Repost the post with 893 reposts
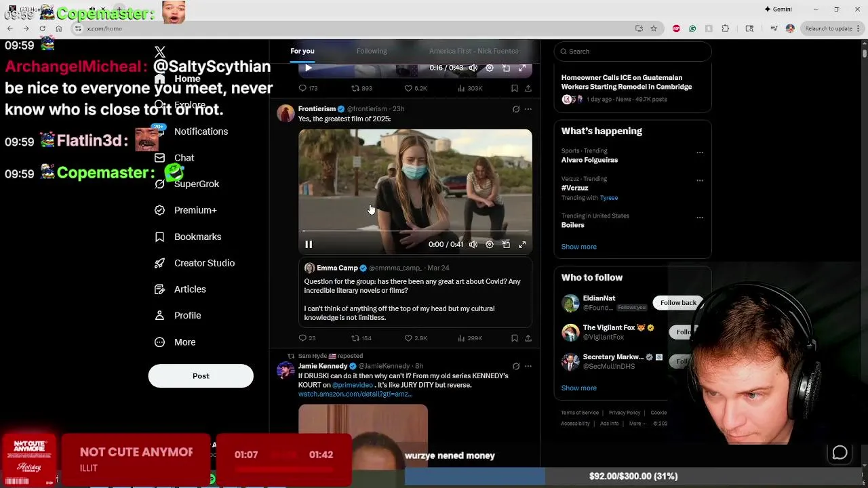This screenshot has height=488, width=868. click(361, 88)
